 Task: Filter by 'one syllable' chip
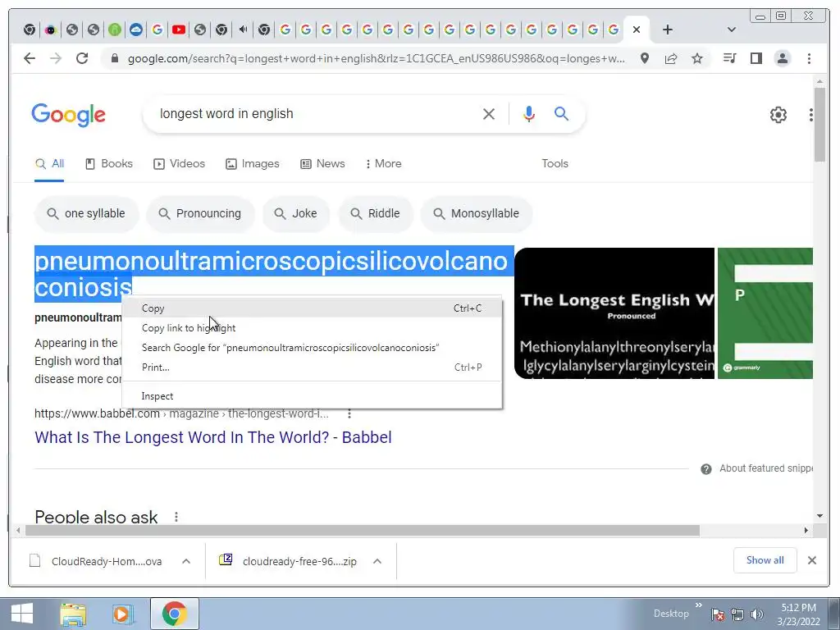87,214
